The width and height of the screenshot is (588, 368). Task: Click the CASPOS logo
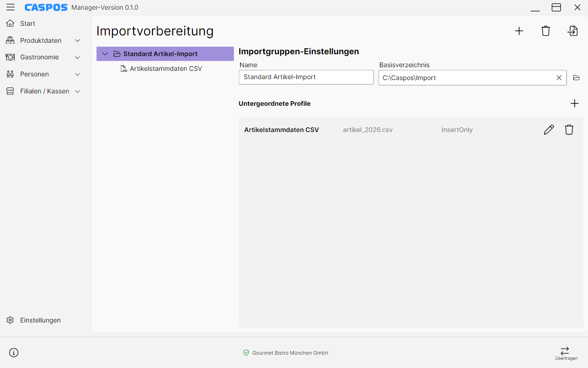tap(46, 7)
